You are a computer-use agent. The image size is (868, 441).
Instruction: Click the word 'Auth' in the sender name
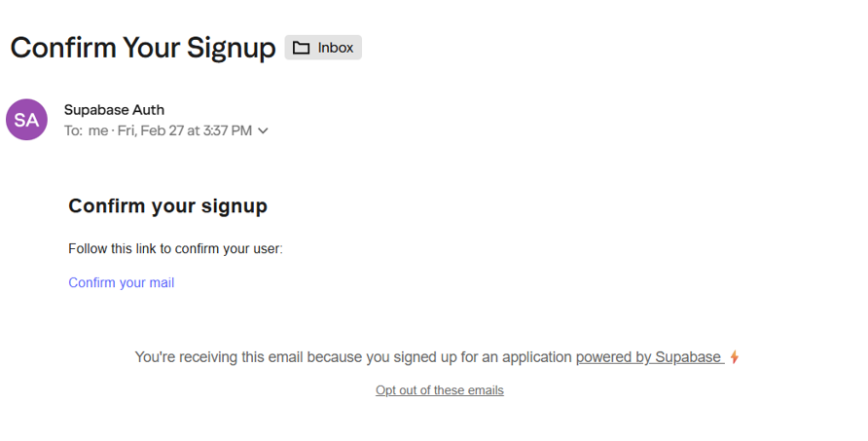[x=147, y=110]
